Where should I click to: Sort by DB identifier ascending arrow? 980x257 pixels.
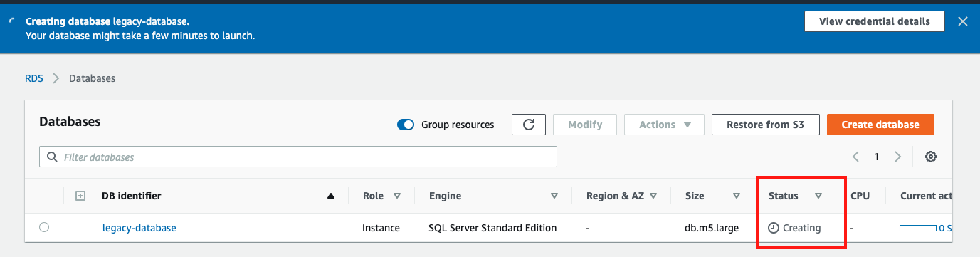coord(330,196)
